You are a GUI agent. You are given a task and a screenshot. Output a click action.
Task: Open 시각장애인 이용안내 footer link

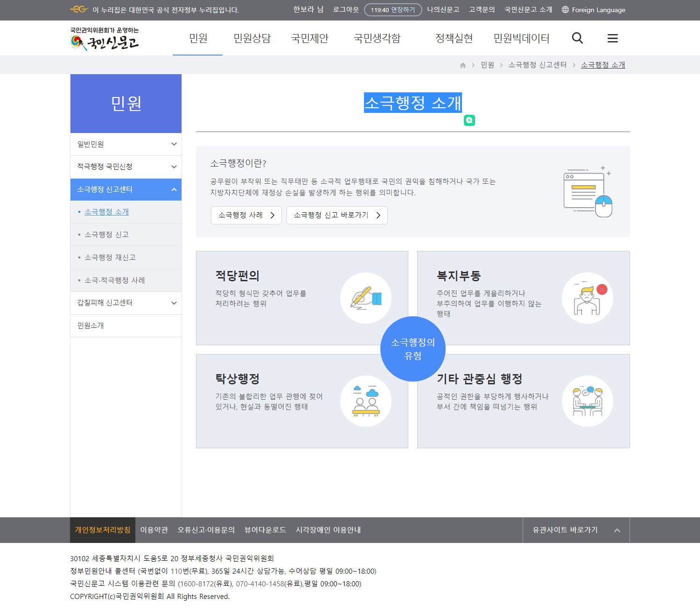click(x=328, y=530)
